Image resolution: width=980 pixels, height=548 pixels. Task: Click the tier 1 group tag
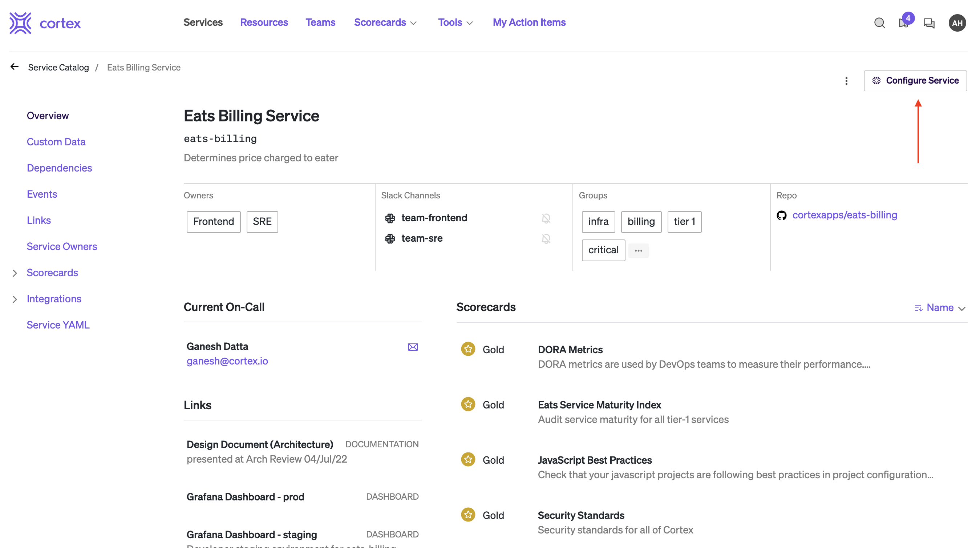(x=684, y=222)
